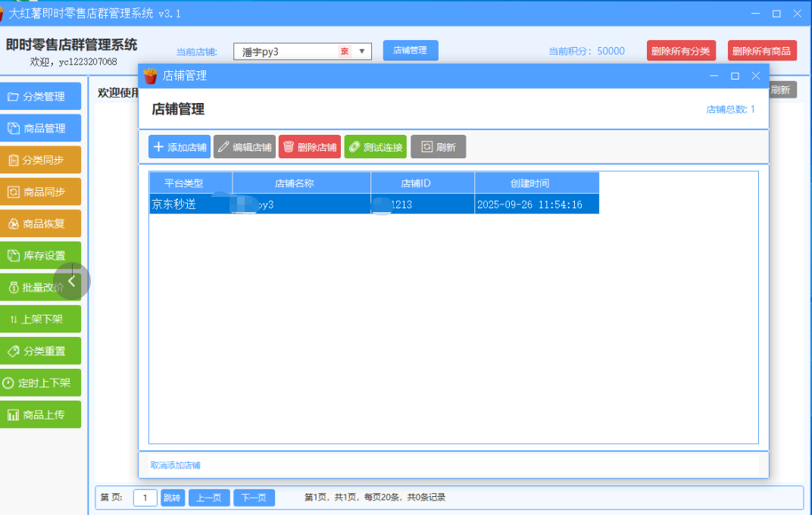Click the tag icon on 分类重置
812x515 pixels.
click(x=14, y=351)
